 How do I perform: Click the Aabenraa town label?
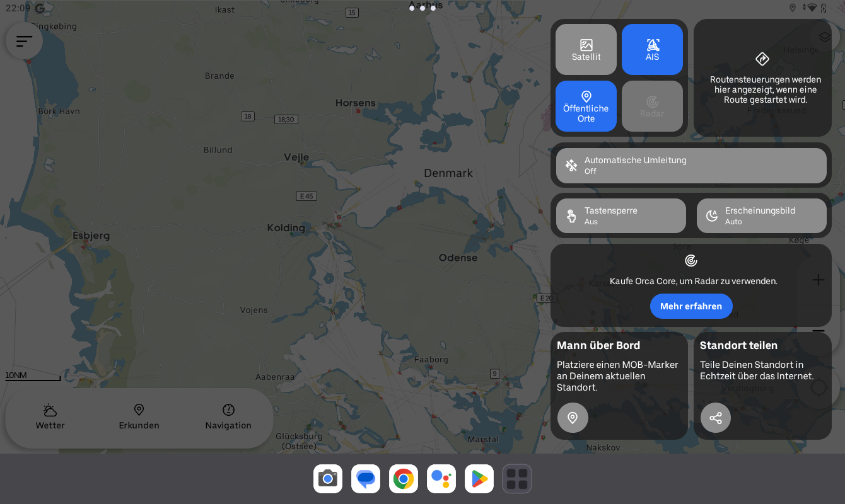(275, 377)
